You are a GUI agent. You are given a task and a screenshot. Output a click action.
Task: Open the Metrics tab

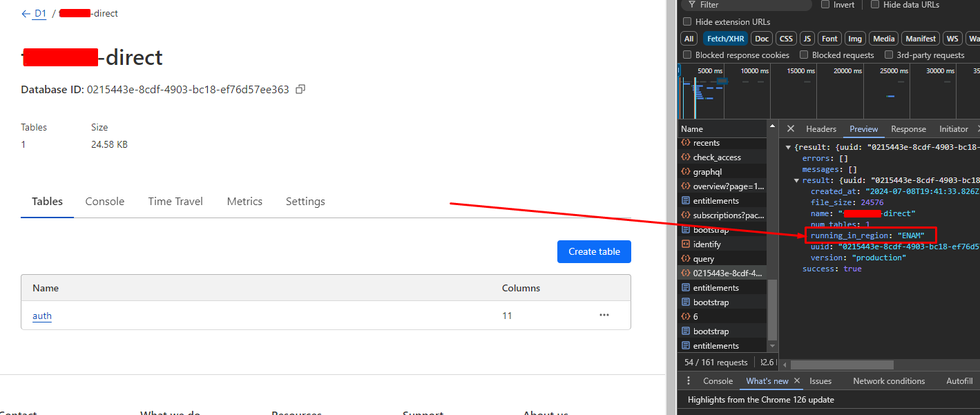point(244,202)
